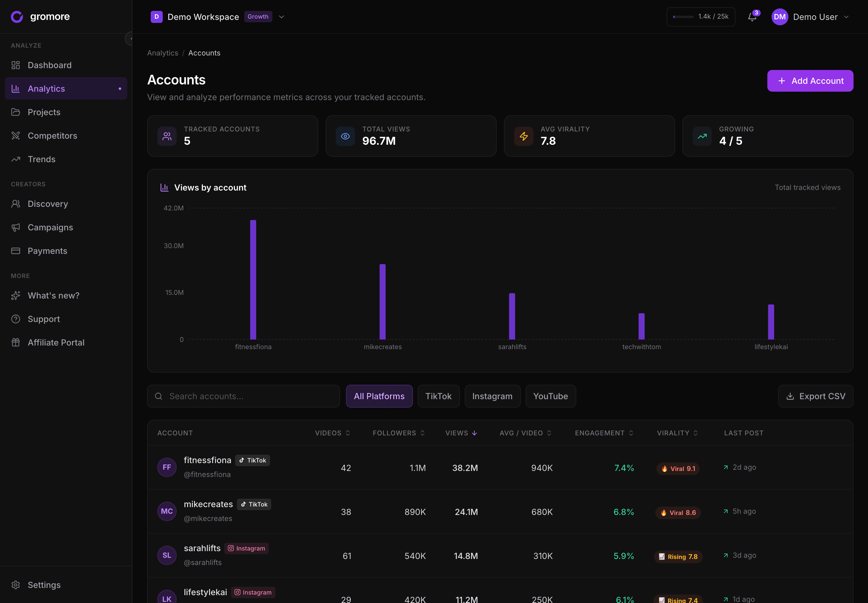Click the Settings gear icon
The width and height of the screenshot is (868, 603).
click(15, 585)
